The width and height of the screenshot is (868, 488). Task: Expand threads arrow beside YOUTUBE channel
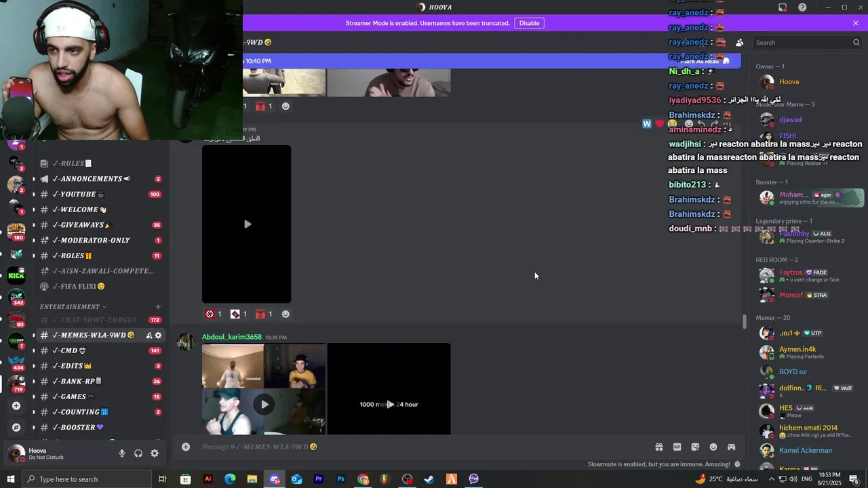tap(34, 195)
